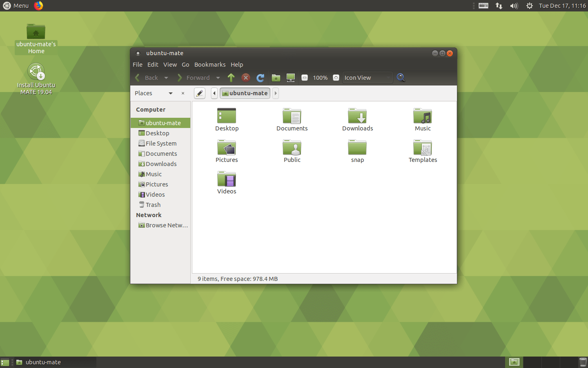Image resolution: width=588 pixels, height=368 pixels.
Task: Click the zoom out minus icon
Action: (x=305, y=78)
